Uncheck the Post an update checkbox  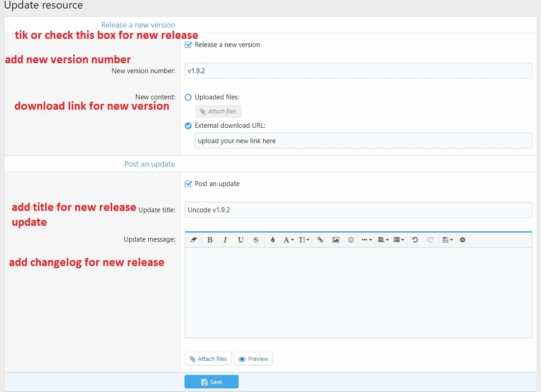click(x=189, y=184)
